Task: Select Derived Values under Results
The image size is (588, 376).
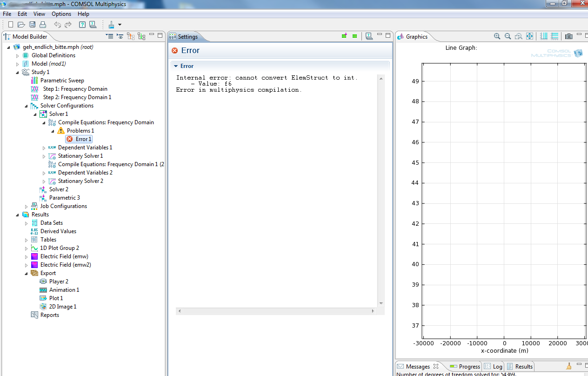Action: [53, 231]
